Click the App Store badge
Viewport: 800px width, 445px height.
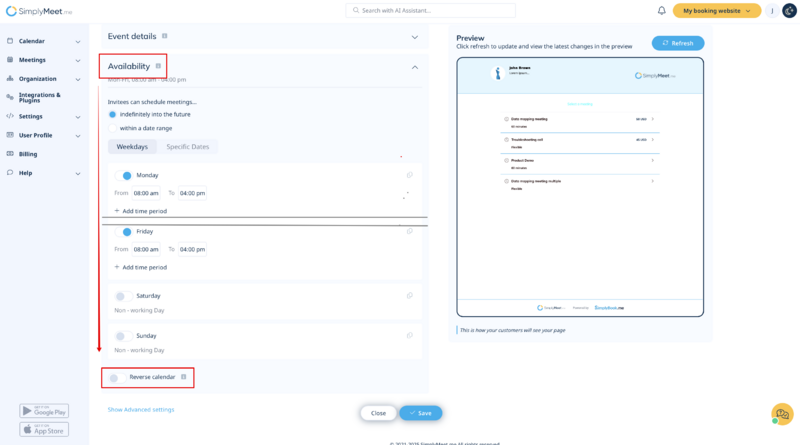44,429
